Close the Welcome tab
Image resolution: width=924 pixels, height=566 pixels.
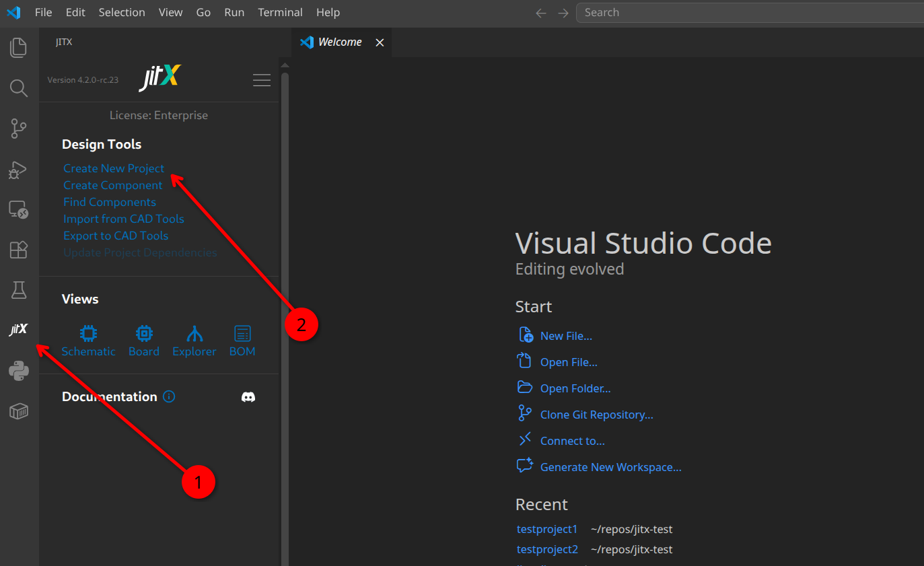380,42
